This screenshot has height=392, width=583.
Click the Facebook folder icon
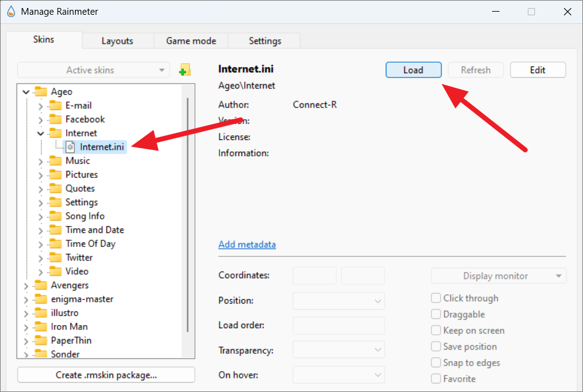point(55,119)
